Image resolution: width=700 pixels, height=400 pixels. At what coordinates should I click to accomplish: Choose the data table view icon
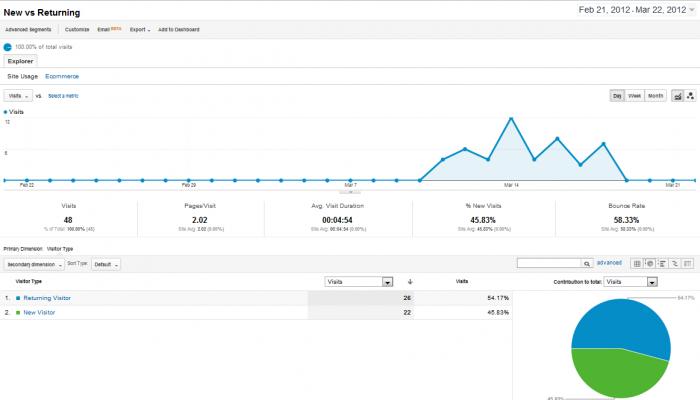pyautogui.click(x=637, y=264)
